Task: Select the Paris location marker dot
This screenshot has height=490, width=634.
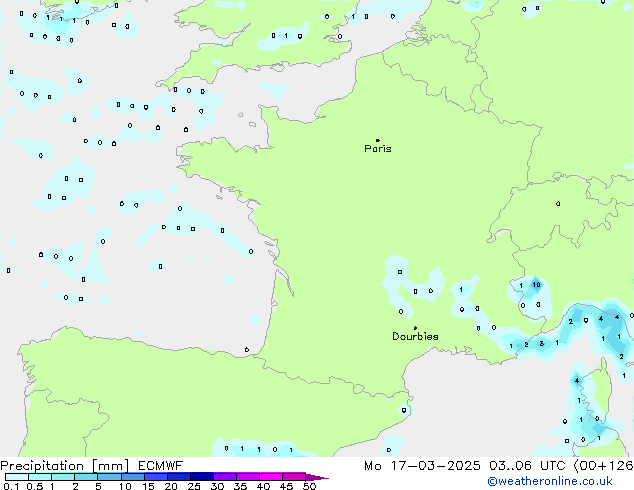Action: [x=378, y=140]
